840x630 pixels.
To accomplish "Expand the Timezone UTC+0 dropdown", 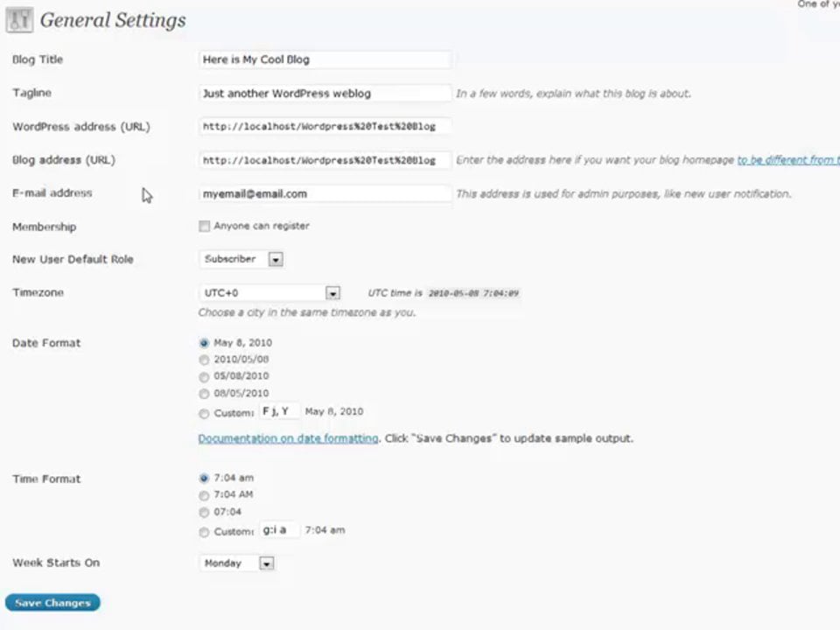I will 269,293.
